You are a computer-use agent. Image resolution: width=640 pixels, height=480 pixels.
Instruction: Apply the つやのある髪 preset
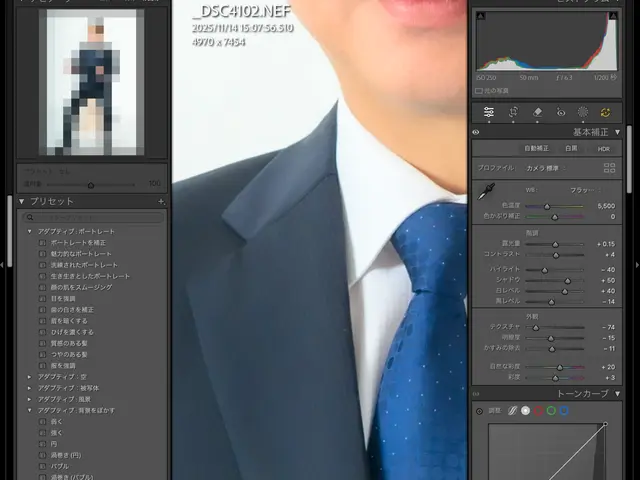pos(69,355)
